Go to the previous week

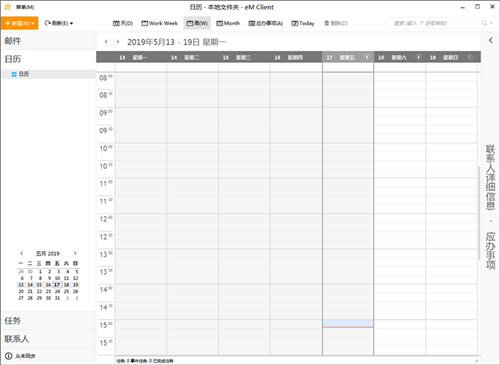(x=106, y=42)
